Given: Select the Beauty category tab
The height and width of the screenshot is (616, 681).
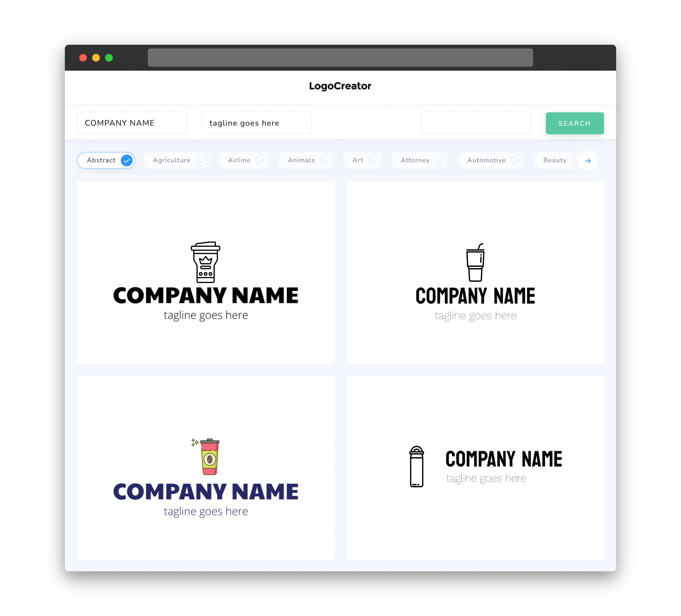Looking at the screenshot, I should point(555,160).
